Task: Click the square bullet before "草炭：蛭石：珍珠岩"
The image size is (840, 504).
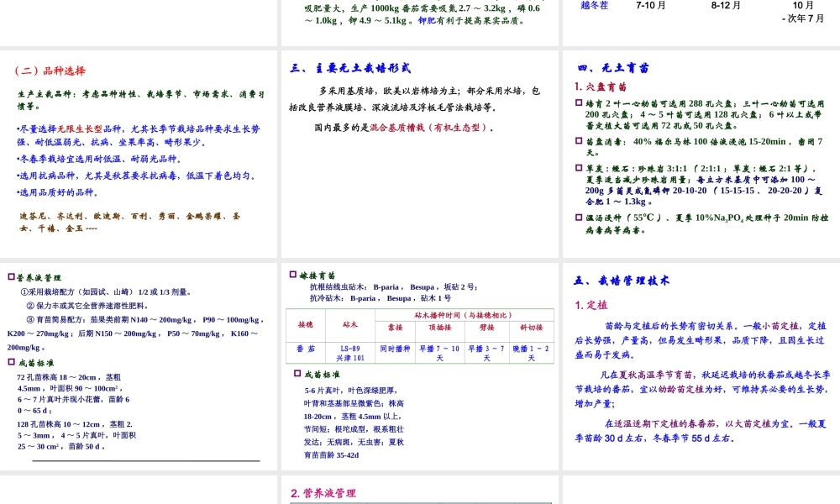Action: pyautogui.click(x=579, y=168)
